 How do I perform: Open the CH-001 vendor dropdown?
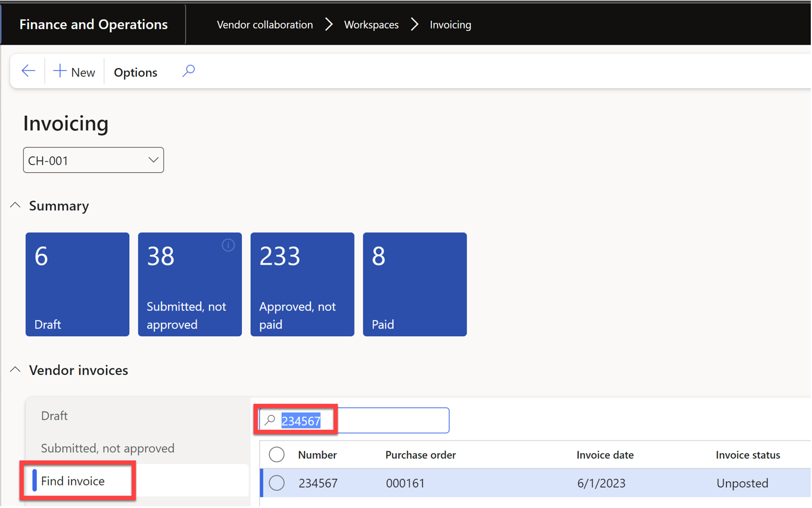pos(94,160)
